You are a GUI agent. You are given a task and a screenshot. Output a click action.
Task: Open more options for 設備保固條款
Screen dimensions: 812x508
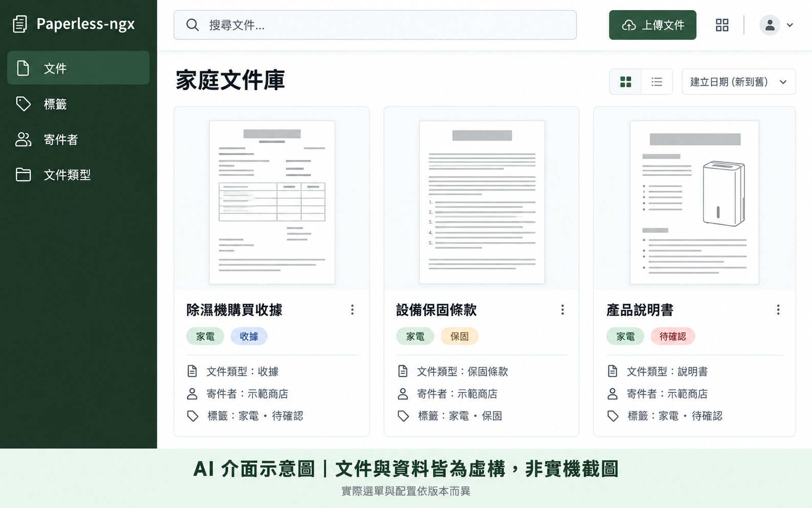pos(562,310)
